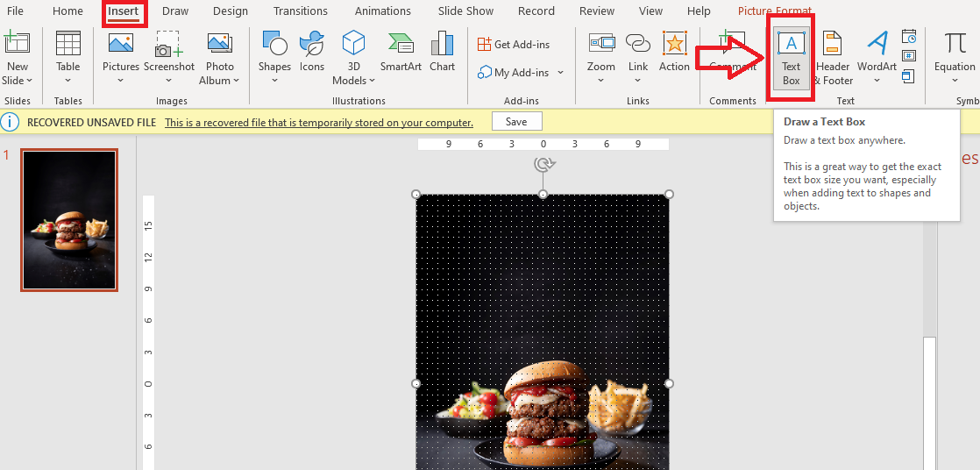
Task: Insert Date & Time calendar icon
Action: (909, 36)
